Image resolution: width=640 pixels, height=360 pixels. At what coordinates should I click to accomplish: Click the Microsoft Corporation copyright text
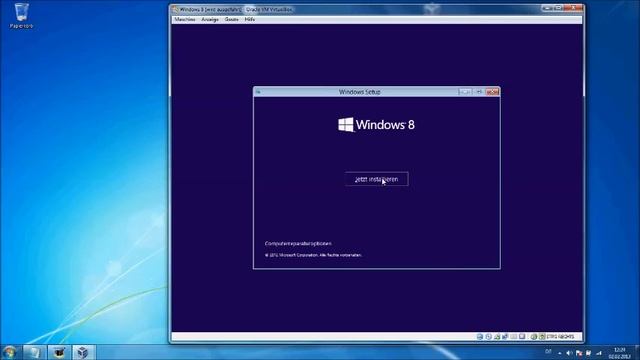313,255
